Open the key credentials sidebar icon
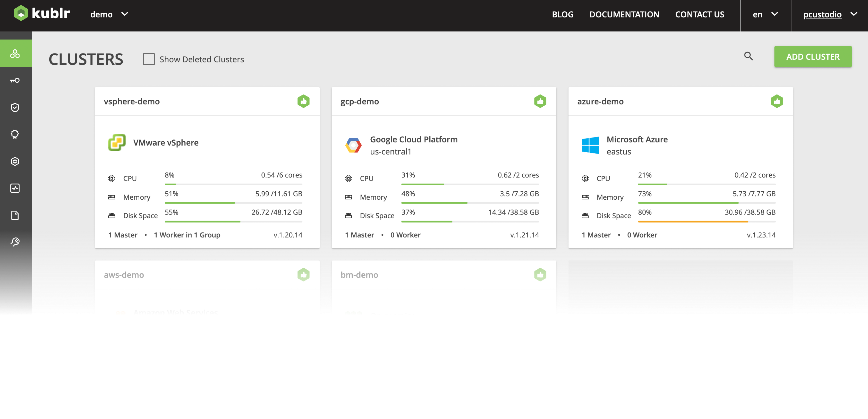Image resolution: width=868 pixels, height=419 pixels. coord(15,80)
